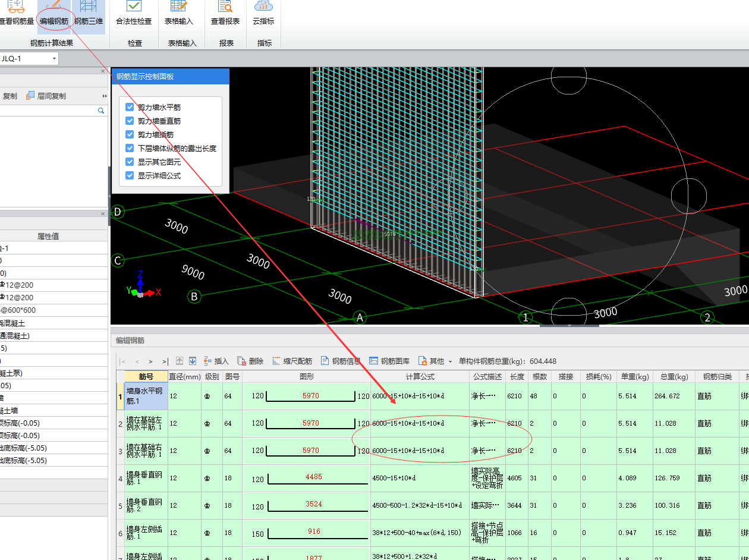The image size is (749, 560).
Task: Select row 6 墙身左侧插筋.1
Action: point(146,533)
